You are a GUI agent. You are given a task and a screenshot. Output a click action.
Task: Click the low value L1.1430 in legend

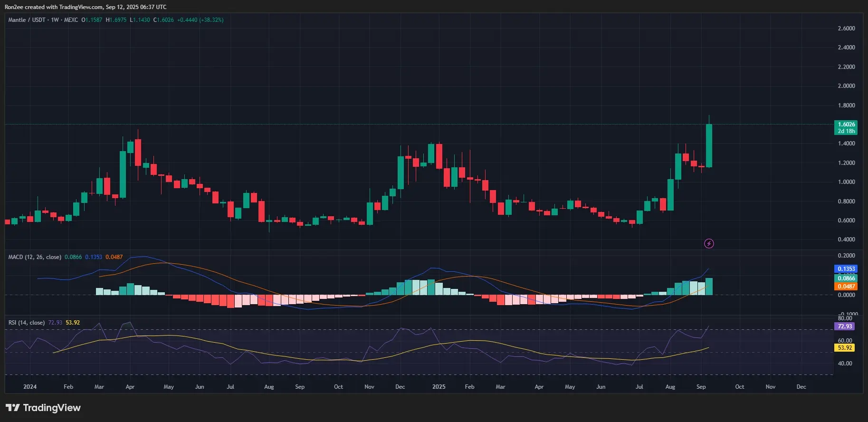[140, 20]
